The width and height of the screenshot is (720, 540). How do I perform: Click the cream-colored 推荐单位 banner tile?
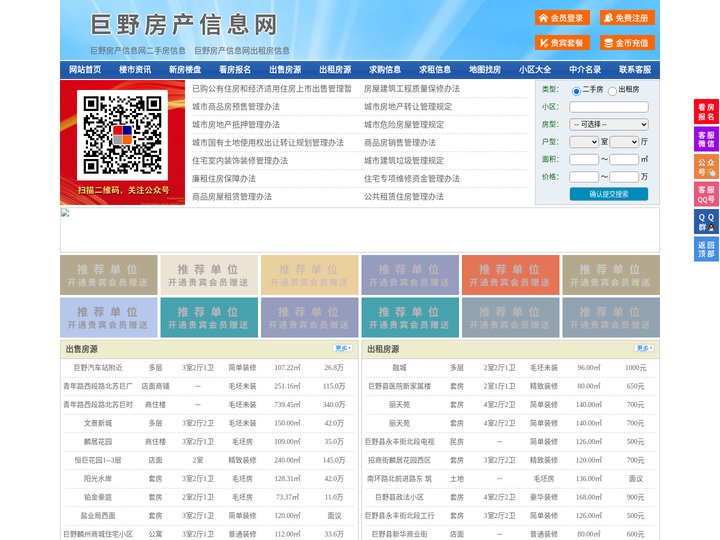click(x=209, y=275)
